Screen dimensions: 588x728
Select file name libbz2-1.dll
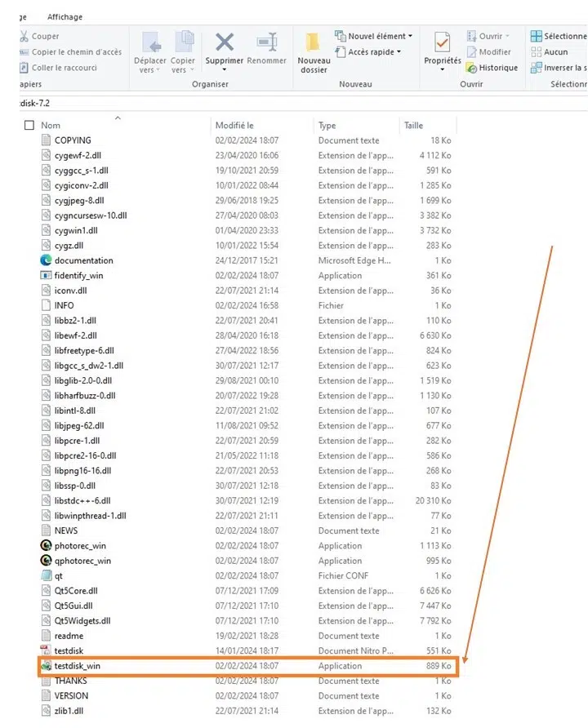coord(75,321)
